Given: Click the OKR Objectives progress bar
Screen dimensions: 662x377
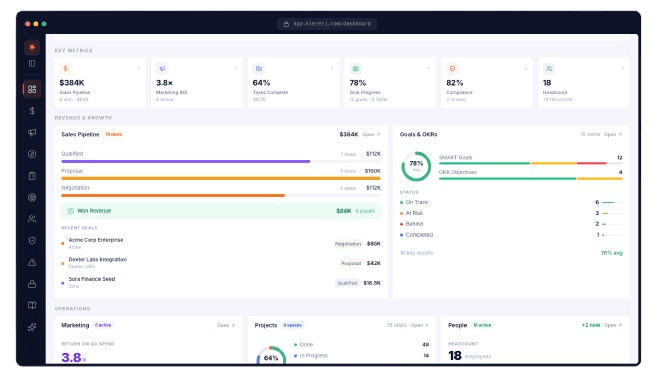Looking at the screenshot, I should [531, 179].
